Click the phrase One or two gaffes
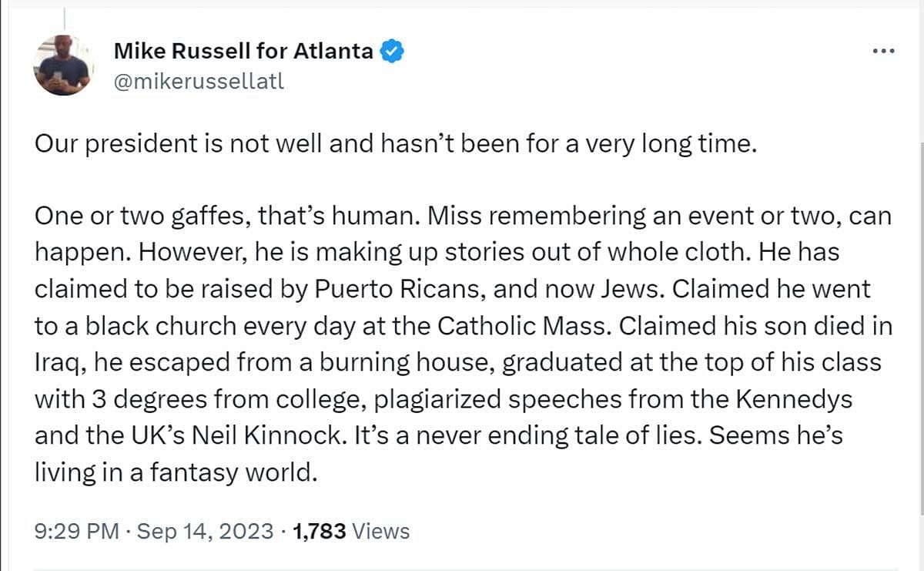 (x=137, y=217)
